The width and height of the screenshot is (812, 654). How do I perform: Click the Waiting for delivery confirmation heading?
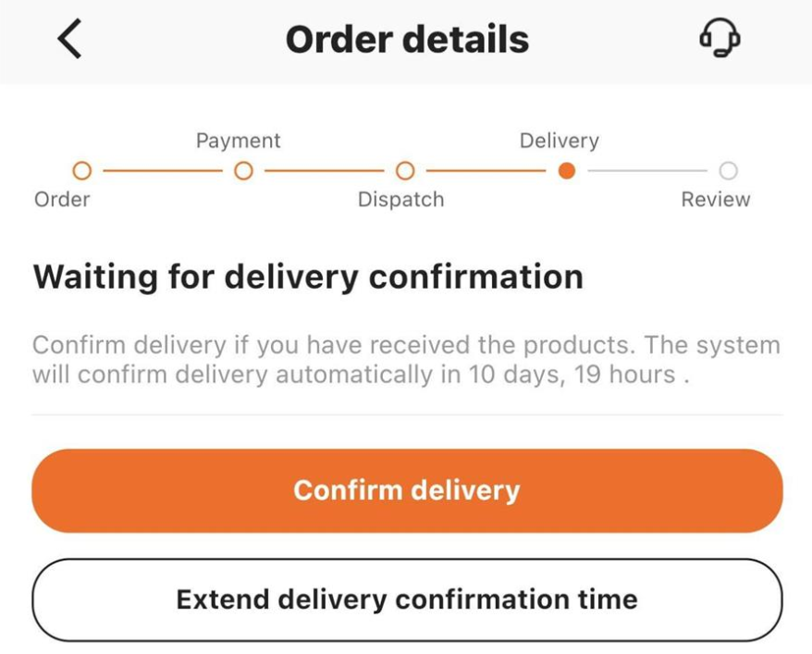click(308, 277)
